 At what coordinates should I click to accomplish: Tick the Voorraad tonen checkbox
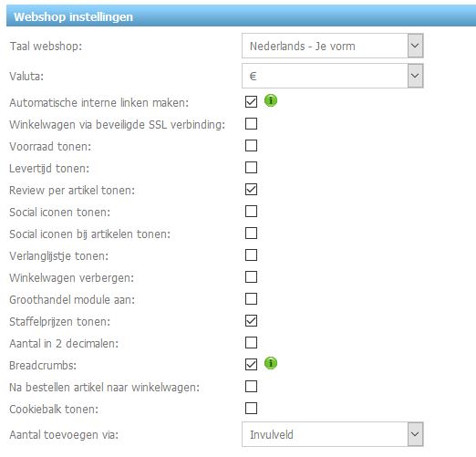click(251, 146)
